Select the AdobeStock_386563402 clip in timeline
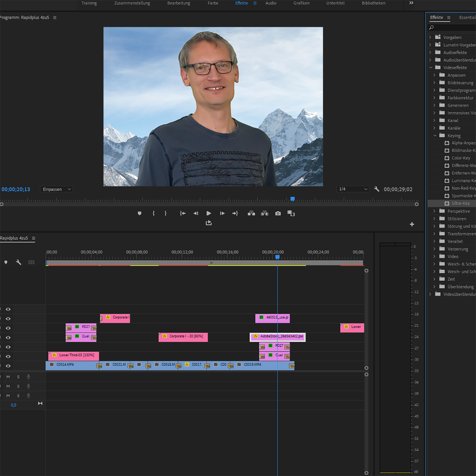This screenshot has height=476, width=476. click(x=278, y=337)
